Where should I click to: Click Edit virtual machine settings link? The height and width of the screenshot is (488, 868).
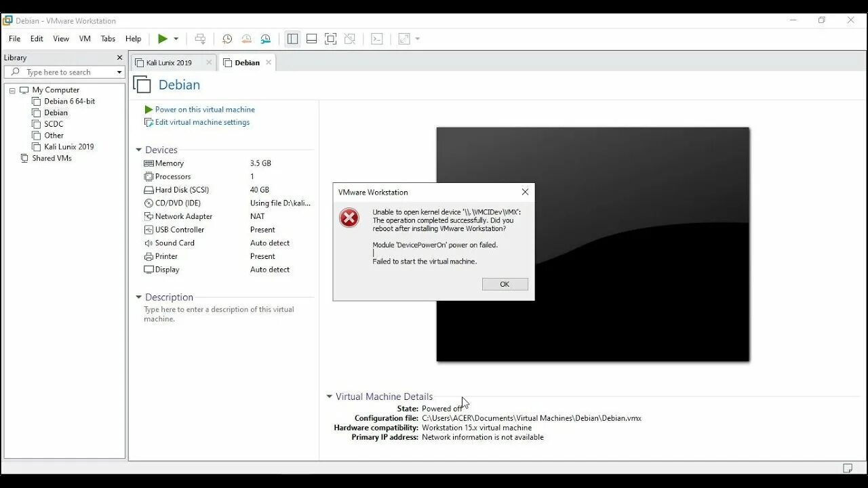(x=202, y=122)
